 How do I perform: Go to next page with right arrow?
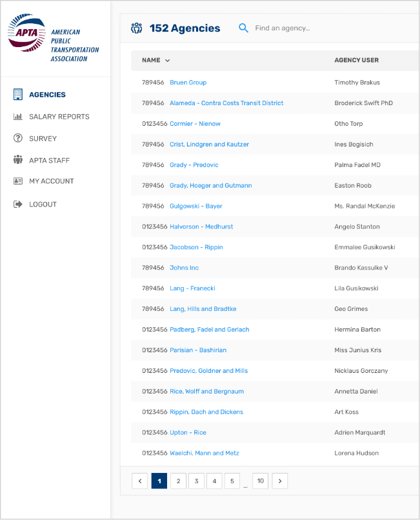tap(279, 481)
